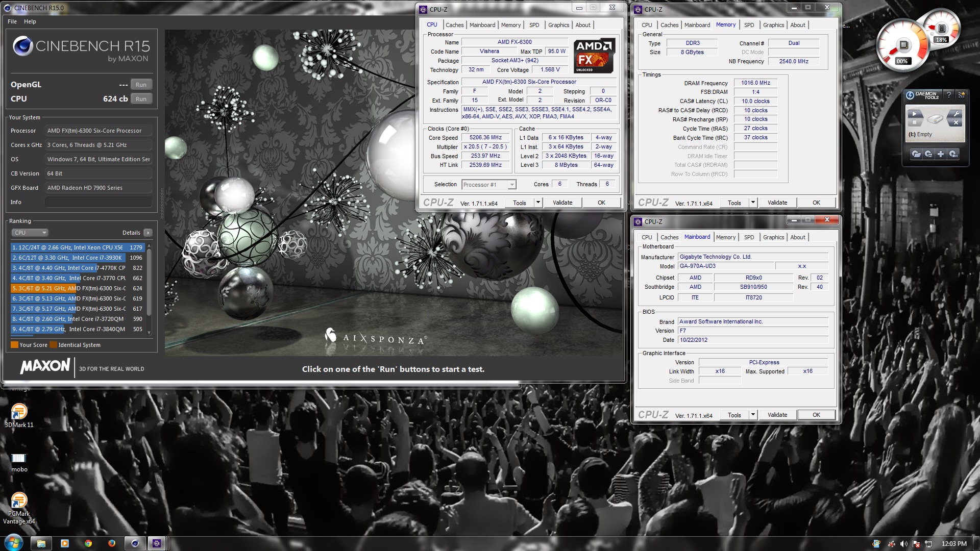
Task: Click the network connection tray icon
Action: 928,544
